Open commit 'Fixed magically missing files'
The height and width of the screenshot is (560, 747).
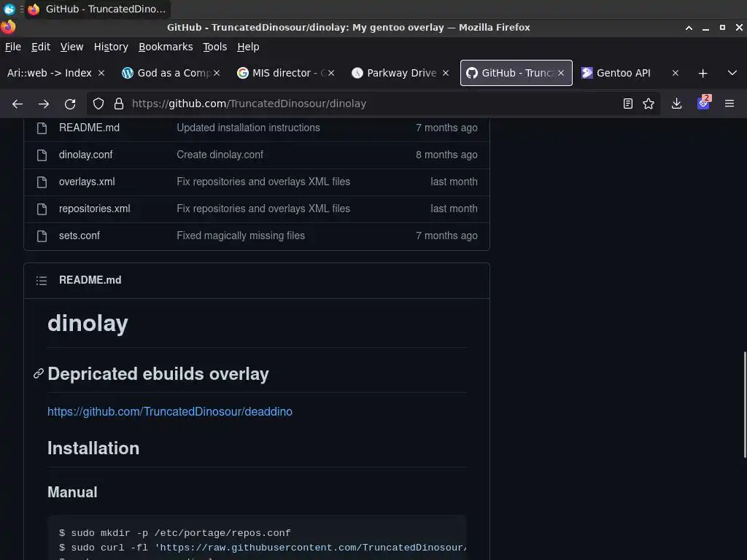241,236
